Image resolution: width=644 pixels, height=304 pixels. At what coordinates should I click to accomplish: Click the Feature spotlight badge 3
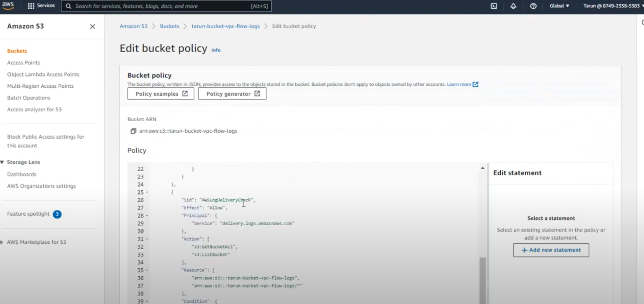pyautogui.click(x=57, y=214)
